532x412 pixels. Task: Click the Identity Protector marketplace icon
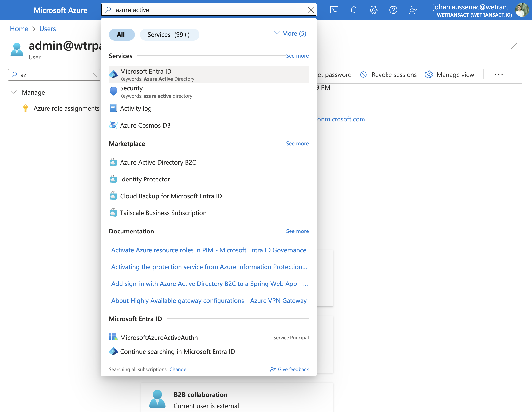(x=113, y=179)
